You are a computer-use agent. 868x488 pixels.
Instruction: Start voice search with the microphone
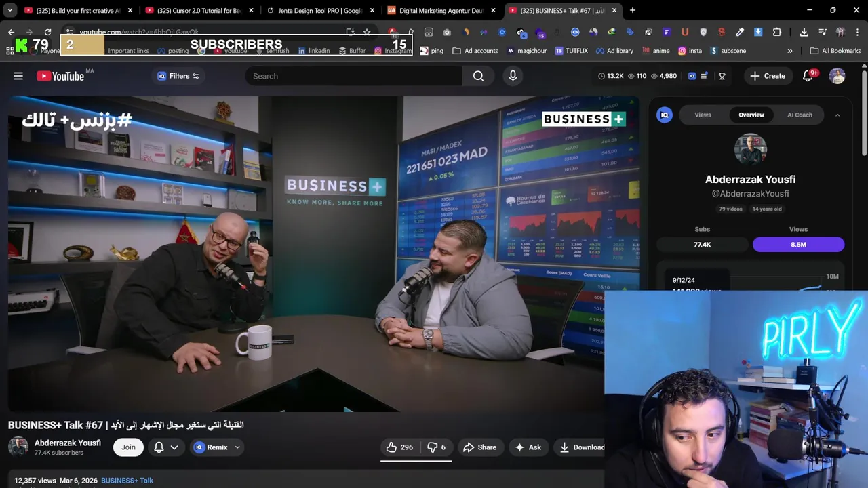[x=513, y=76]
